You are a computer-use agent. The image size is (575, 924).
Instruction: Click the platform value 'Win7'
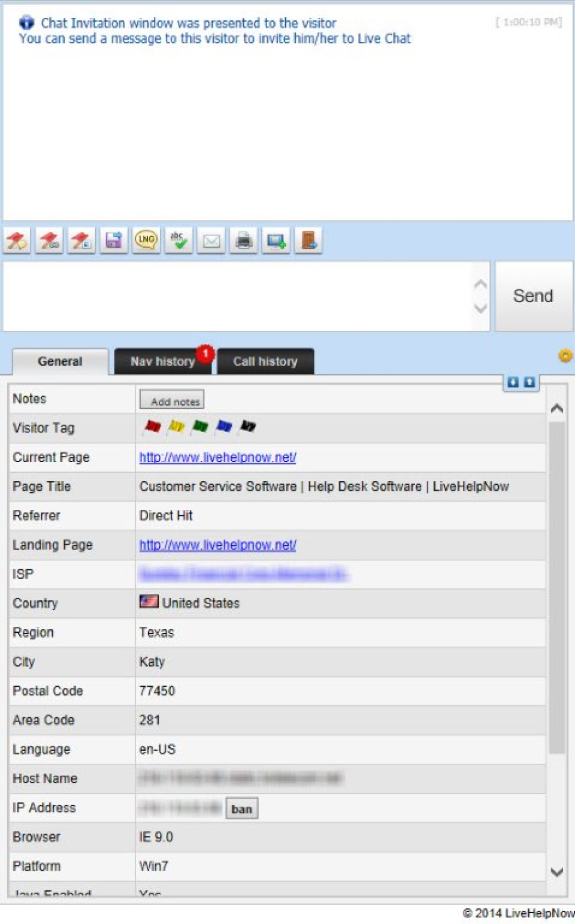click(153, 866)
